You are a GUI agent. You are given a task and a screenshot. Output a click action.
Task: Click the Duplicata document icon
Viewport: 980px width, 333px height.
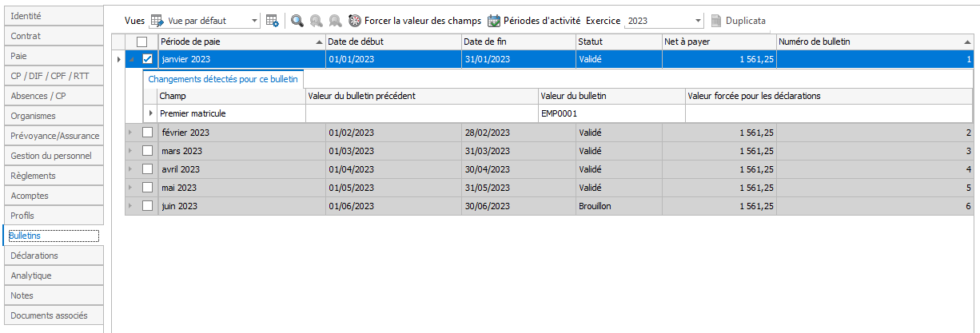[x=716, y=21]
